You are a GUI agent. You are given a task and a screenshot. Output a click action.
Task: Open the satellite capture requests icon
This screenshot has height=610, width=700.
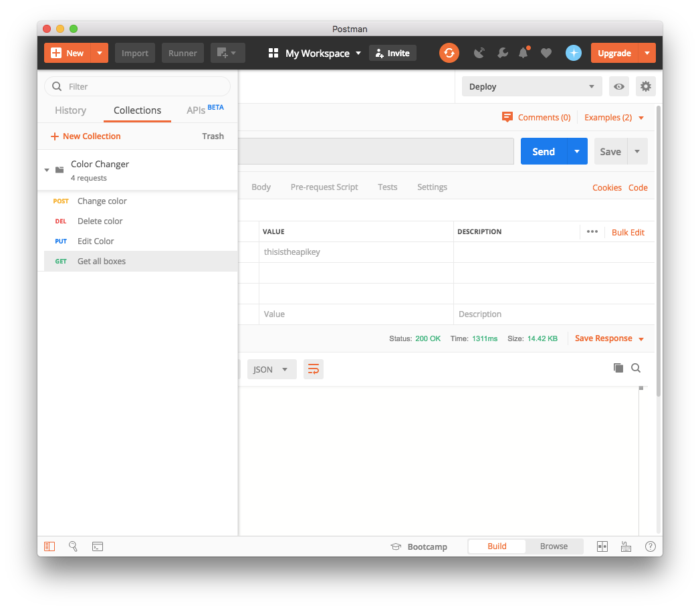(x=479, y=53)
